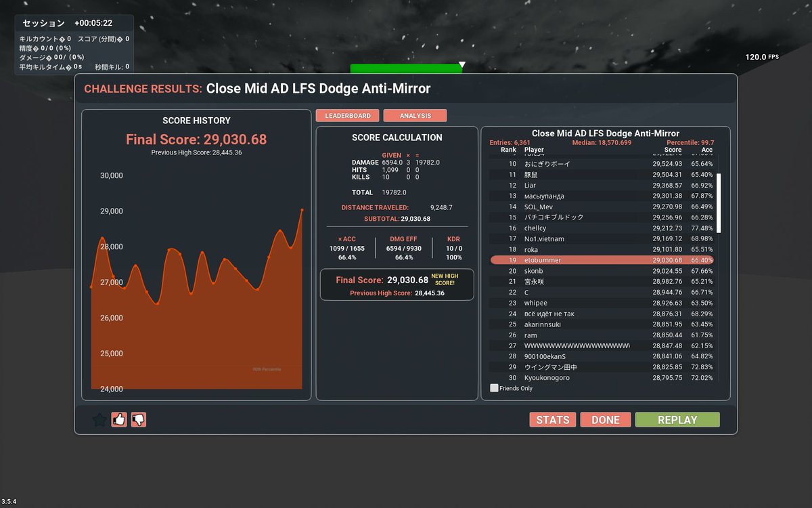The image size is (812, 508).
Task: Click Previous High Score under Score History
Action: (196, 153)
